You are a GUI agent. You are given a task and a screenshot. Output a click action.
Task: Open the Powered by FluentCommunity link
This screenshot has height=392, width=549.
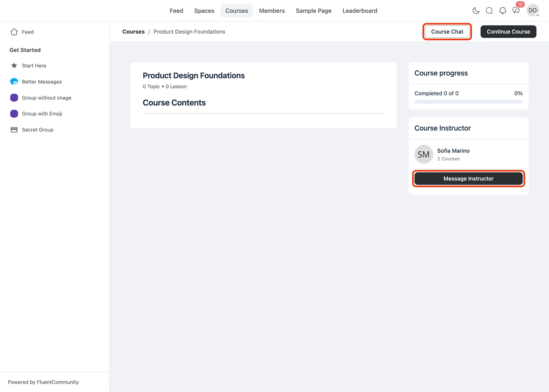click(x=43, y=382)
